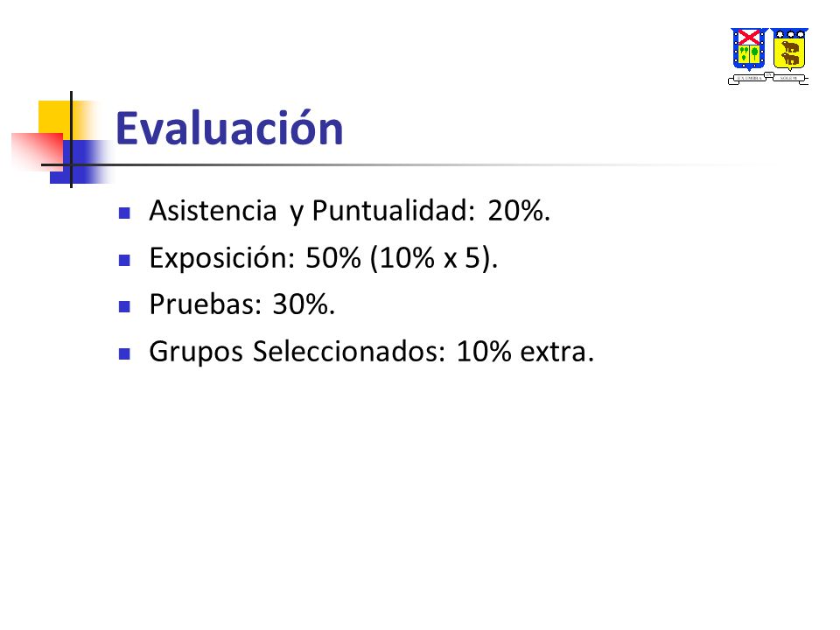Viewport: 840px width, 630px height.
Task: Click the text Asistencia y Puntualidad
Action: [x=308, y=211]
